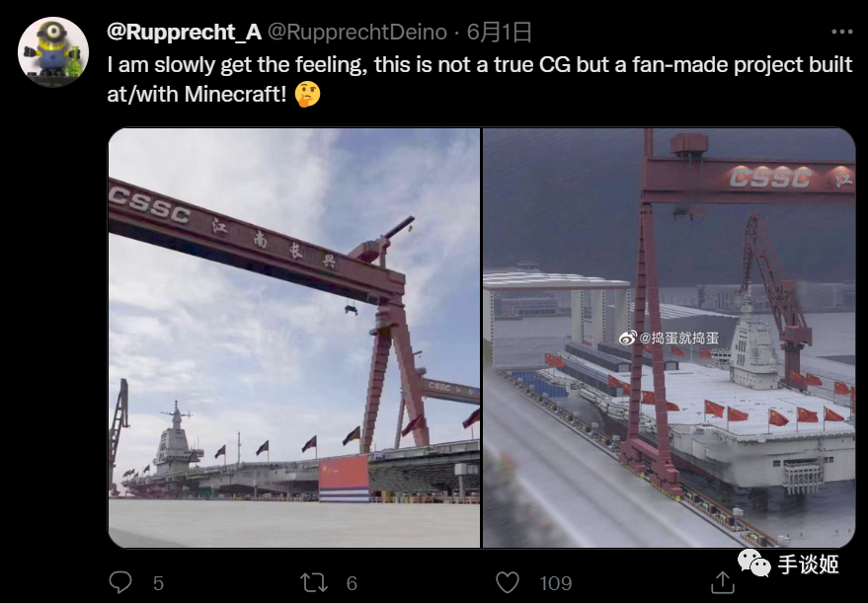Click the reply count 5

pyautogui.click(x=158, y=583)
